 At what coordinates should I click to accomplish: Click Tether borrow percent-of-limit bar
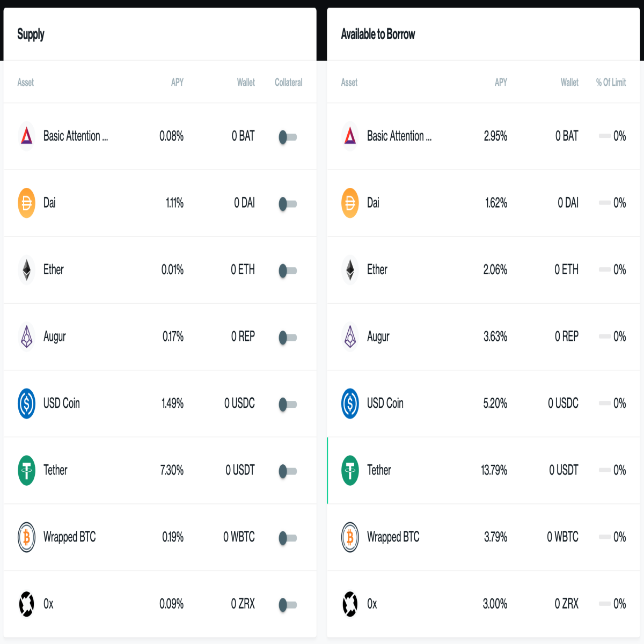pyautogui.click(x=604, y=471)
